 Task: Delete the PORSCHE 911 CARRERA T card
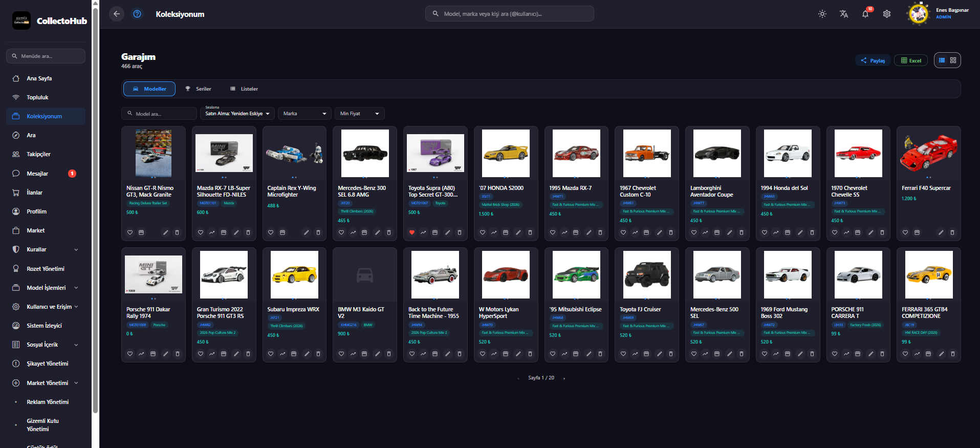(882, 354)
